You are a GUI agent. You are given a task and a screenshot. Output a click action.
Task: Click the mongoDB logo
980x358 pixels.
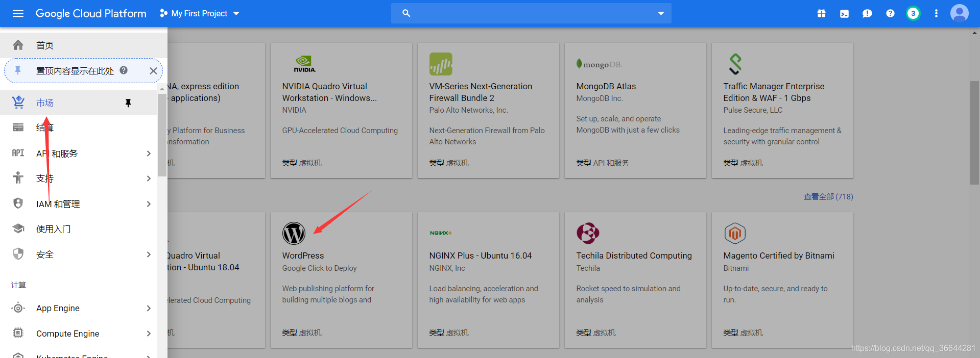600,64
